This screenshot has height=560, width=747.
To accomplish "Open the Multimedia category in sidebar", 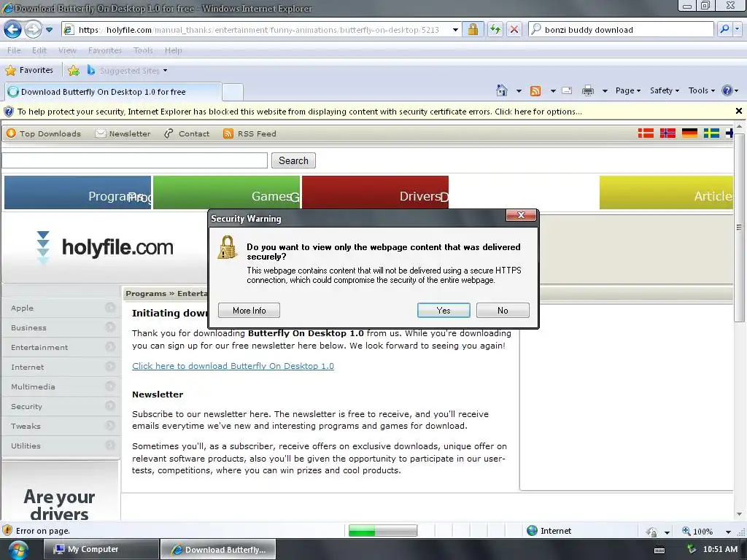I will click(x=61, y=386).
